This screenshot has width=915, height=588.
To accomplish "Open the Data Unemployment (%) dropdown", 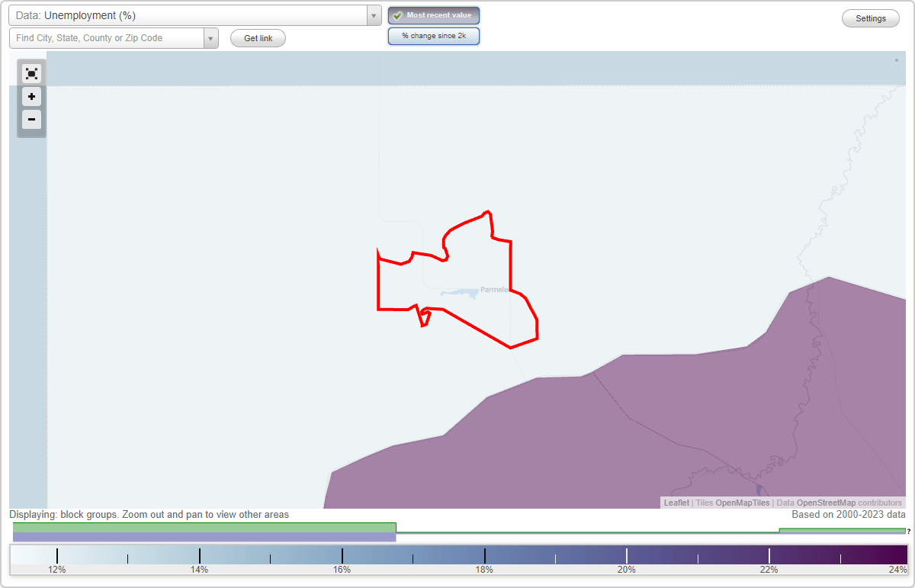I will [194, 15].
